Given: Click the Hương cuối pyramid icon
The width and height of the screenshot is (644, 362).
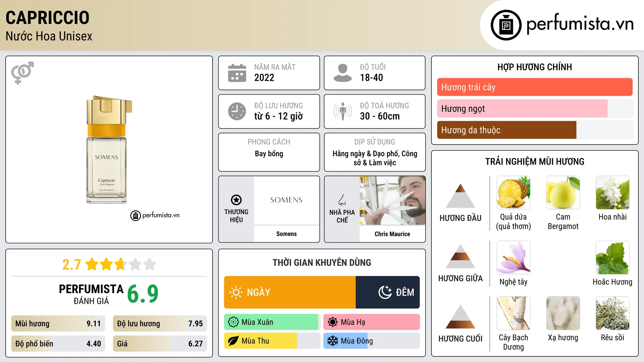Looking at the screenshot, I should tap(460, 316).
